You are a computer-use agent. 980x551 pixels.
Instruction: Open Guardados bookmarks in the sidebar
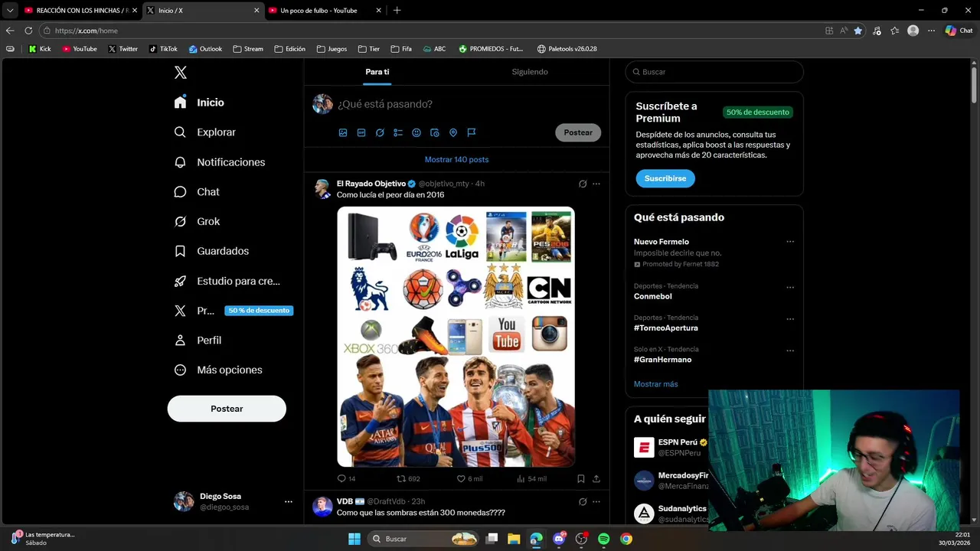click(211, 251)
